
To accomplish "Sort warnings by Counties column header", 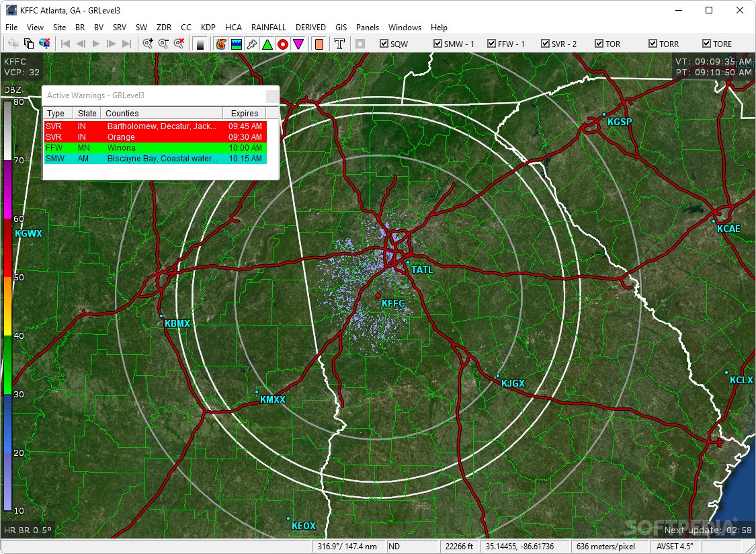I will point(162,114).
